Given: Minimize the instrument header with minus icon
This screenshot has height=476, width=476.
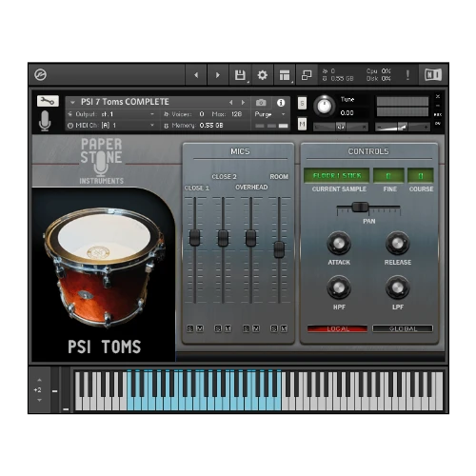Looking at the screenshot, I should (438, 106).
